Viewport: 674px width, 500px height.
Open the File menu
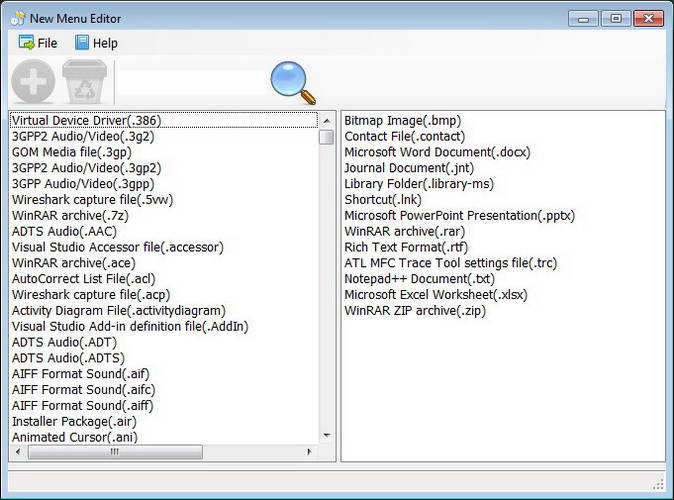pos(38,43)
